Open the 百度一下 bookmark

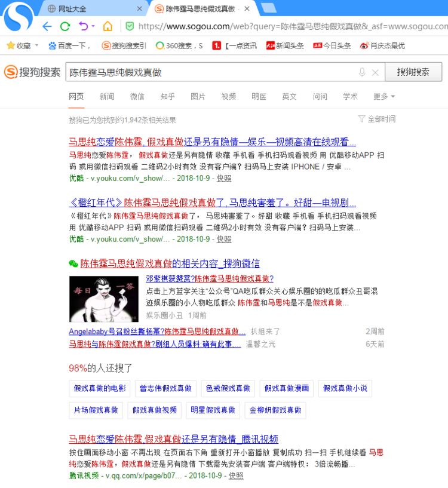69,46
